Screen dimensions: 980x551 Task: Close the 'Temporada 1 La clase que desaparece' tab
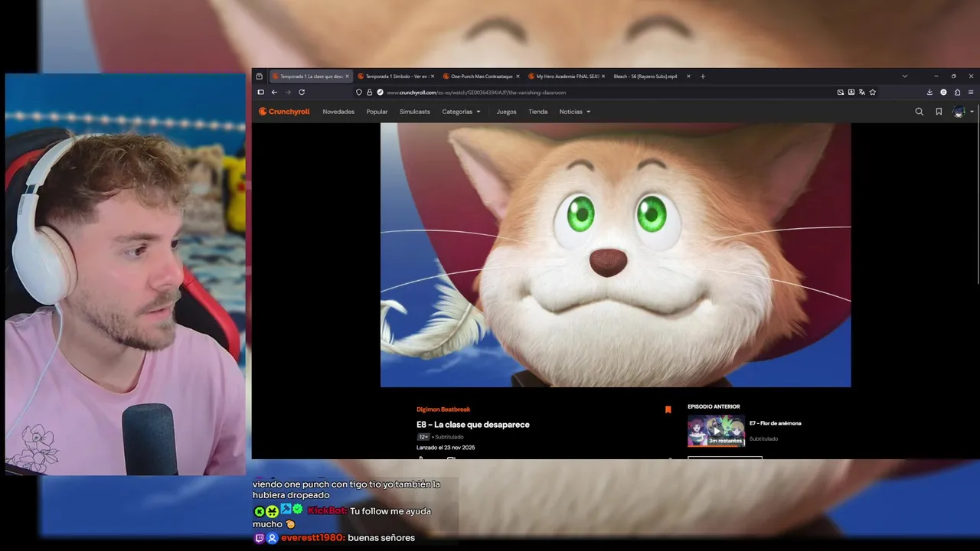[x=347, y=77]
